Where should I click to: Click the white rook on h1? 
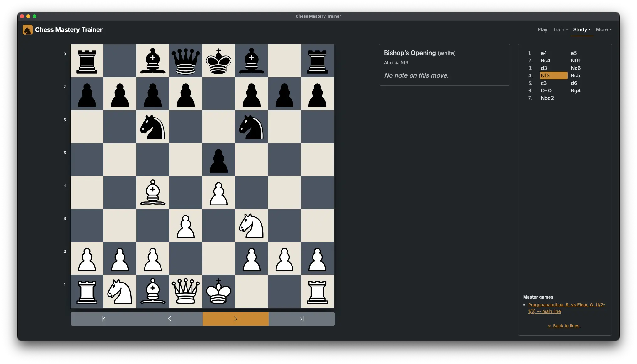317,291
